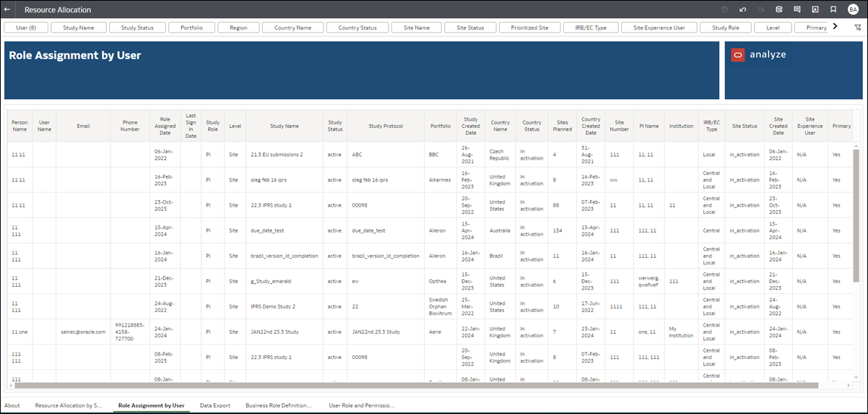Viewport: 868px width, 414px height.
Task: Open the Site Status filter pill
Action: pyautogui.click(x=470, y=27)
